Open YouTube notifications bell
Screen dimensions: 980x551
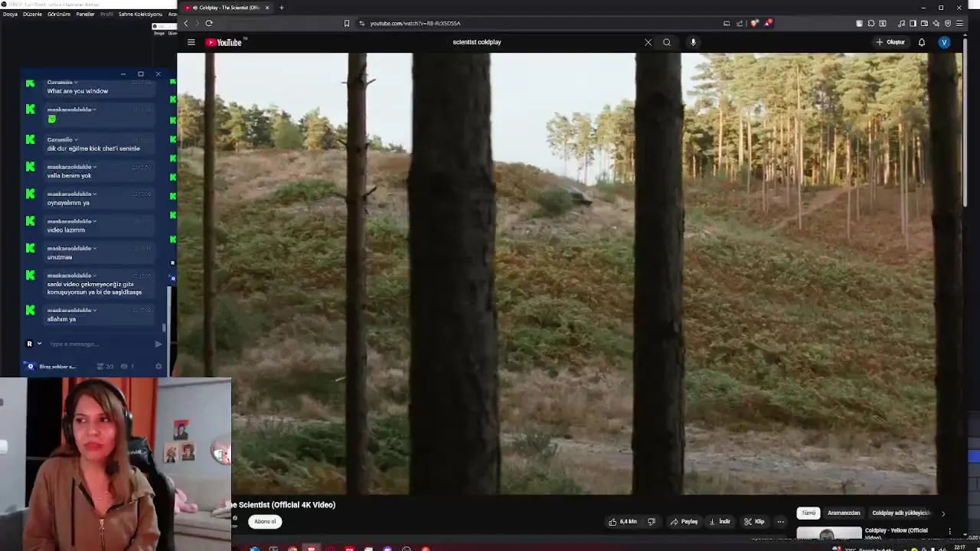click(x=922, y=42)
